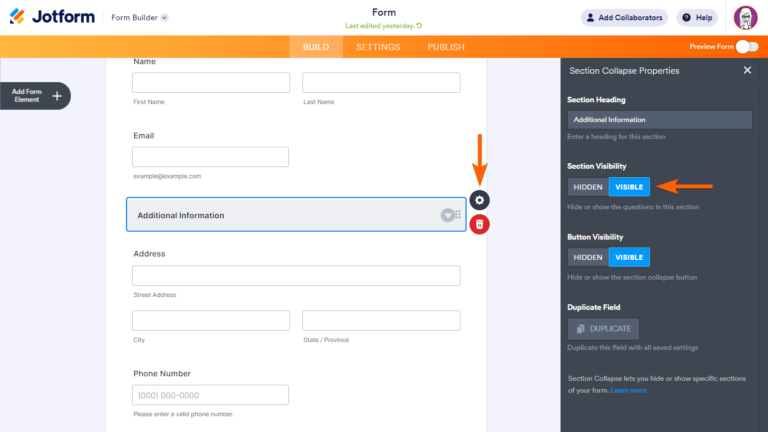Click the Section Heading text field
768x432 pixels.
[x=659, y=120]
